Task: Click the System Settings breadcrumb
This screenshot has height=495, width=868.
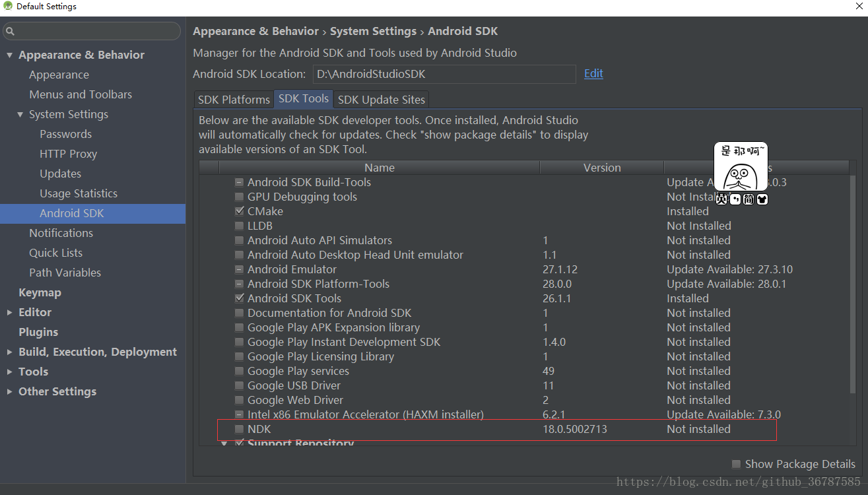Action: pos(373,31)
